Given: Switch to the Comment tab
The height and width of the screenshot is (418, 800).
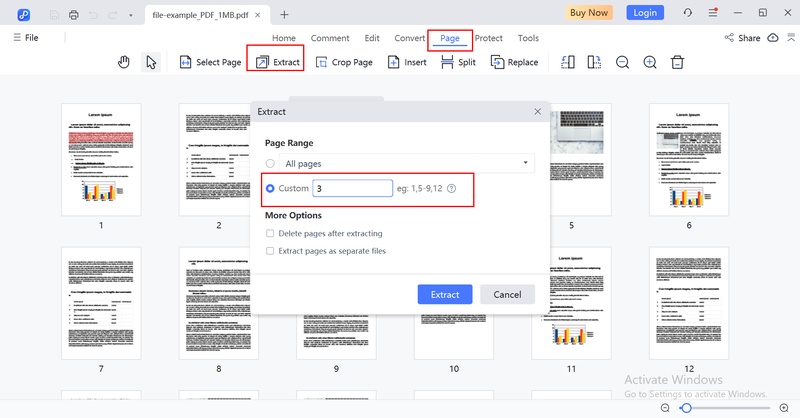Looking at the screenshot, I should tap(330, 38).
